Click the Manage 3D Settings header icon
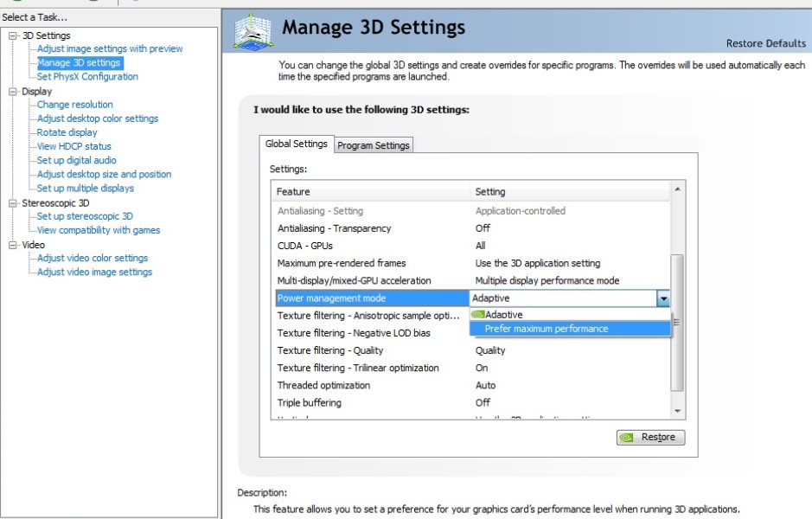 253,32
